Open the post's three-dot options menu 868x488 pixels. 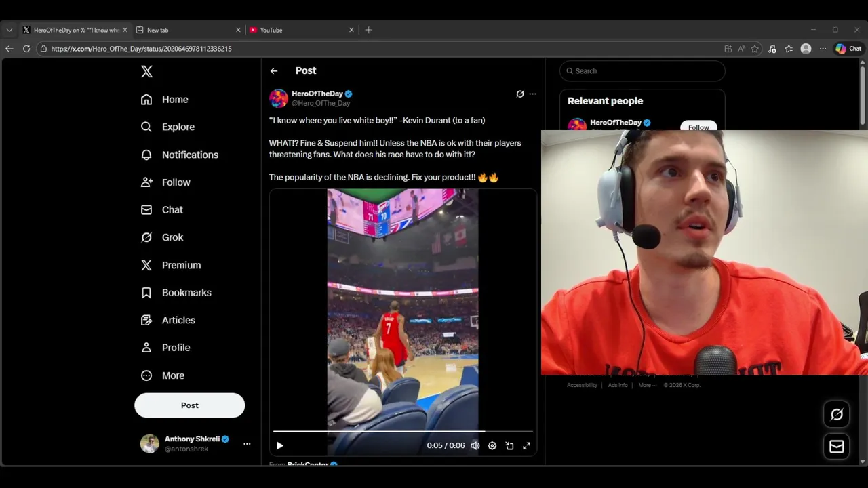pyautogui.click(x=533, y=94)
